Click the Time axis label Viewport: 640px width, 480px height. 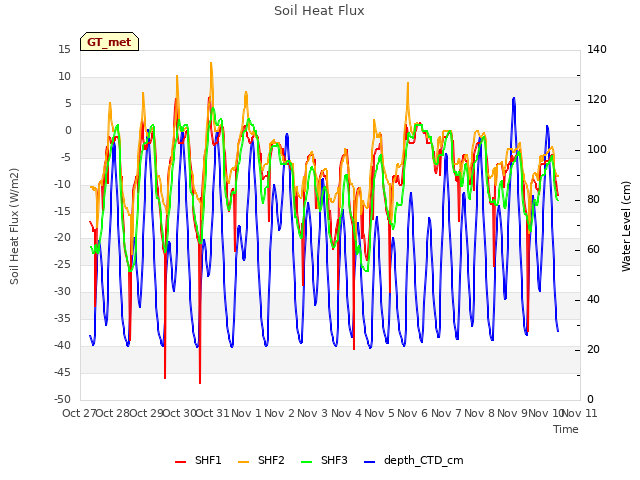(566, 429)
